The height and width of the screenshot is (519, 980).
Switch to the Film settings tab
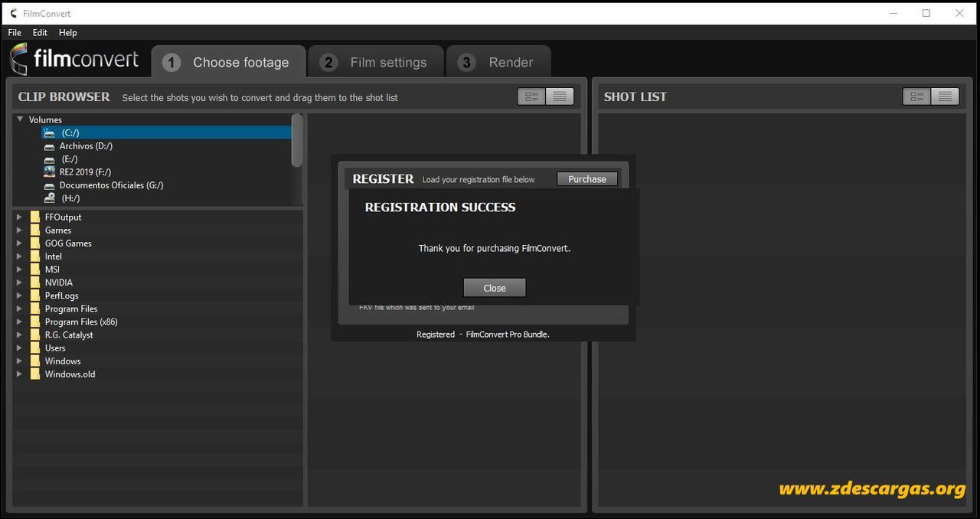tap(375, 62)
